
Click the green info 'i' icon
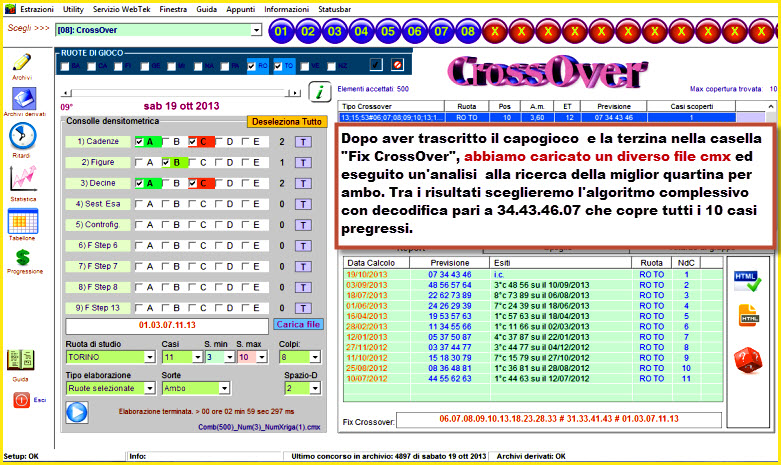coord(320,92)
